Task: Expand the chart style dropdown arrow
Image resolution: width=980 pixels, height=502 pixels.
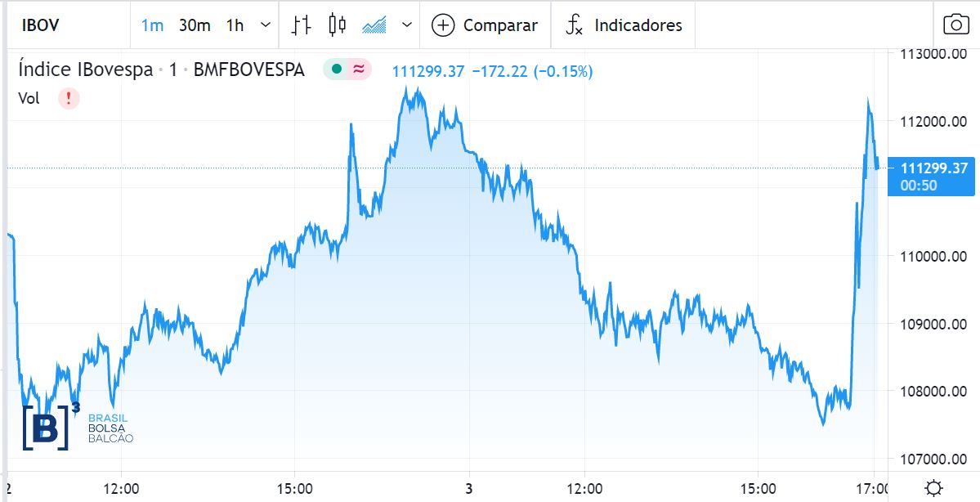Action: pyautogui.click(x=407, y=25)
